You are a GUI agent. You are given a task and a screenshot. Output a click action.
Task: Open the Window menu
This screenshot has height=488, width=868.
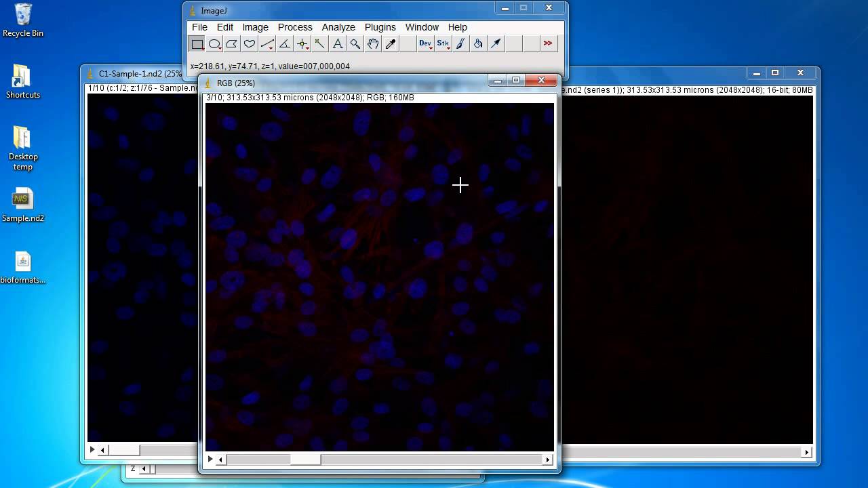(x=422, y=27)
